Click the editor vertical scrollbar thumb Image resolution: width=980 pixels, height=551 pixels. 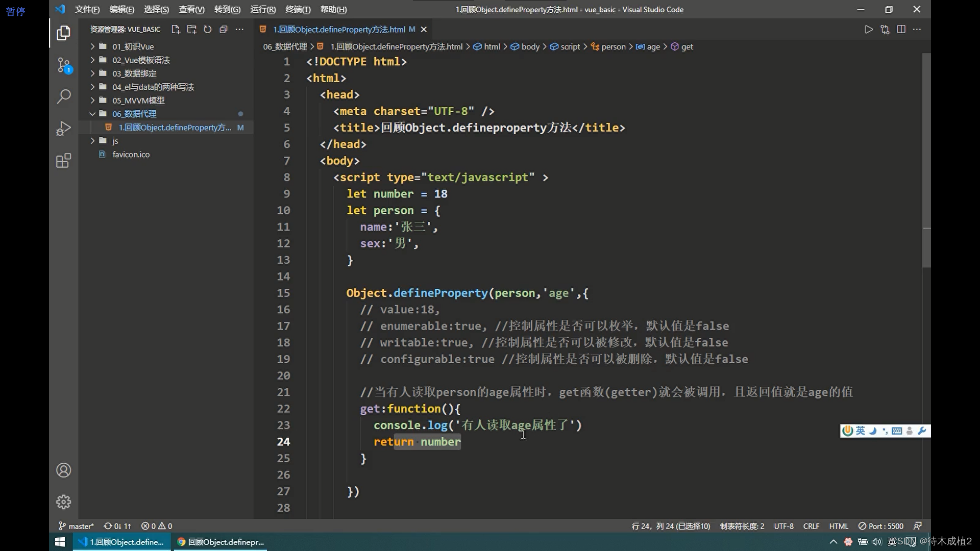[926, 161]
